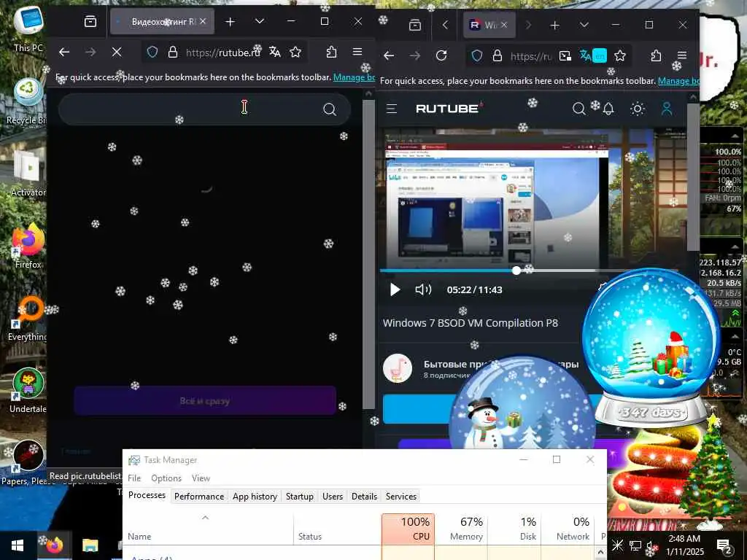The image size is (747, 560).
Task: Go back in left Firefox window
Action: pos(64,52)
